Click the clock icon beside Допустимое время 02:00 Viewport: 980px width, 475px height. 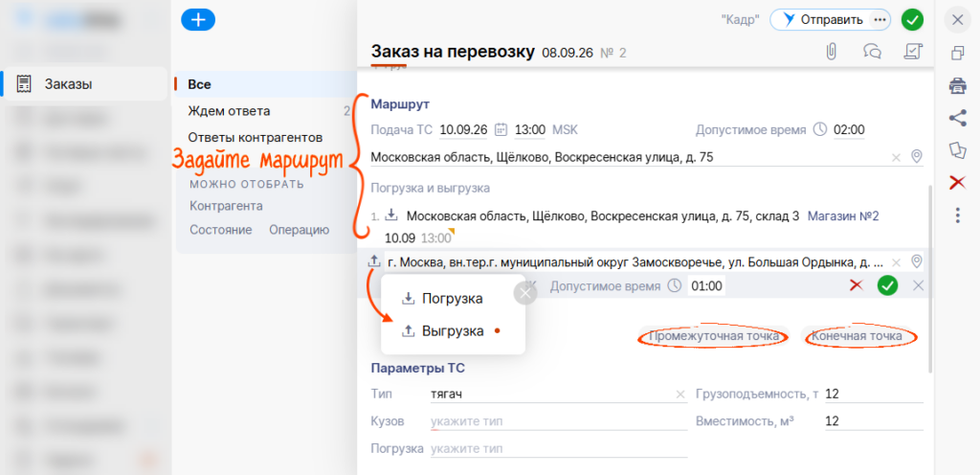tap(820, 130)
